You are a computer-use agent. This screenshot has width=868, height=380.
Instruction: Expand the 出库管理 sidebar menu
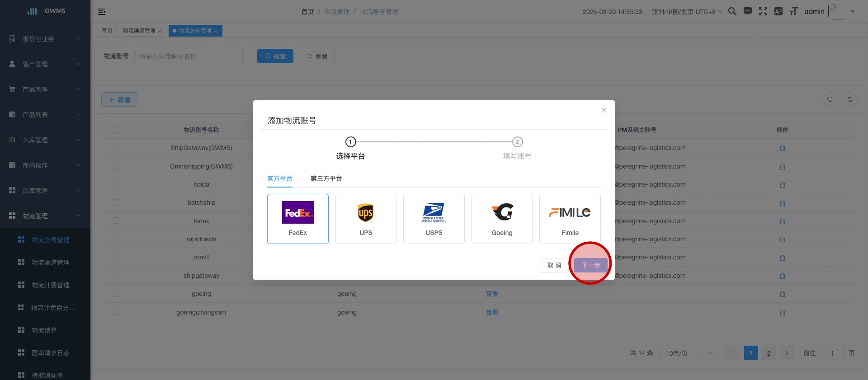(x=45, y=191)
